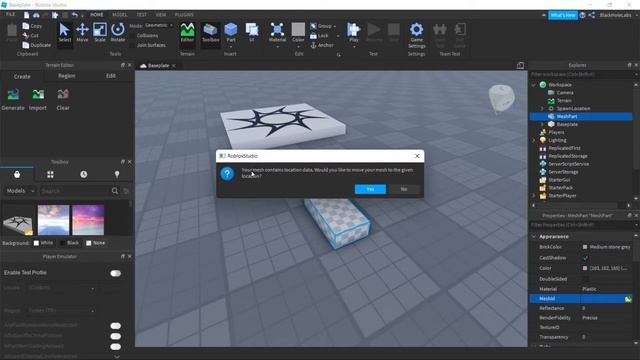Image resolution: width=640 pixels, height=360 pixels.
Task: Open Toolbox Creations lightbulb icon
Action: [x=117, y=174]
